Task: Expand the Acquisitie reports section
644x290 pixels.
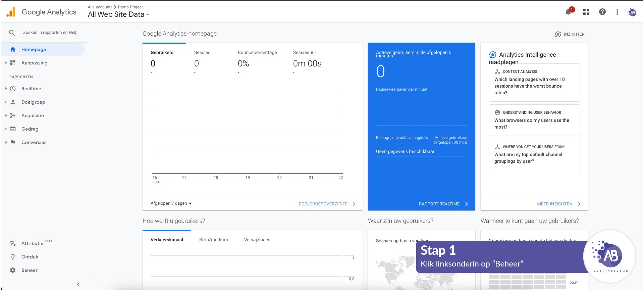Action: pyautogui.click(x=32, y=115)
